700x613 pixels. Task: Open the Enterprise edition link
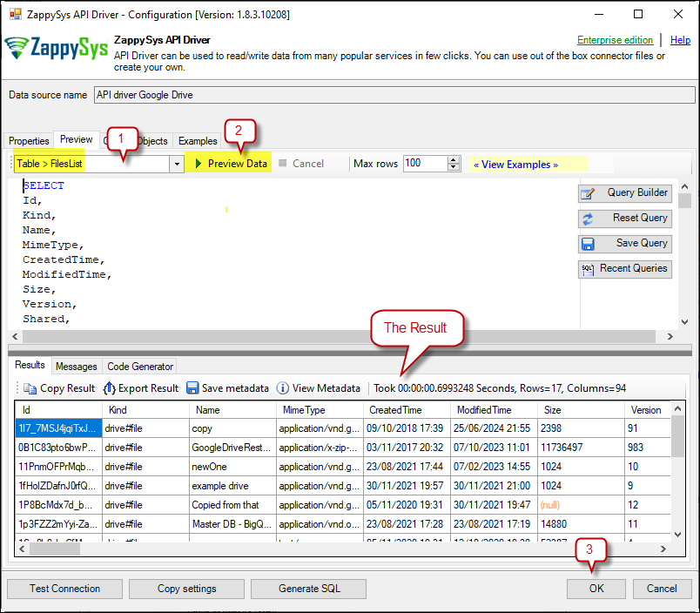(x=616, y=40)
